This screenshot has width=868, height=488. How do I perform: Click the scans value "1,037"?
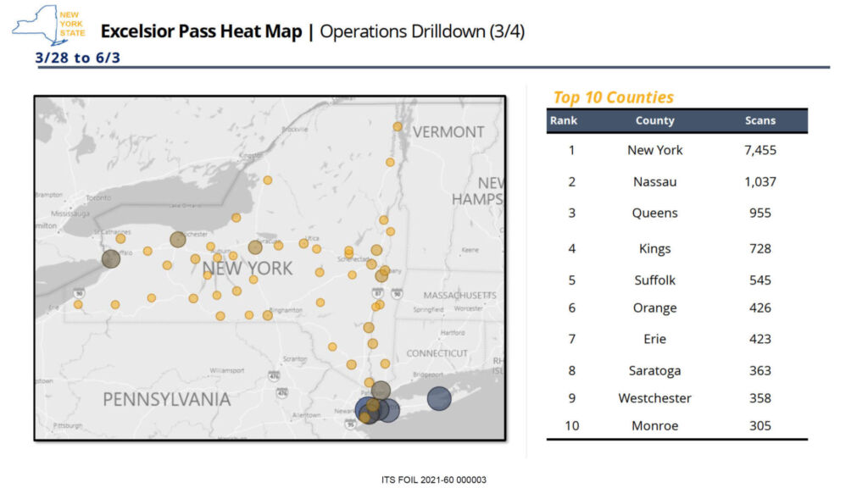point(760,181)
